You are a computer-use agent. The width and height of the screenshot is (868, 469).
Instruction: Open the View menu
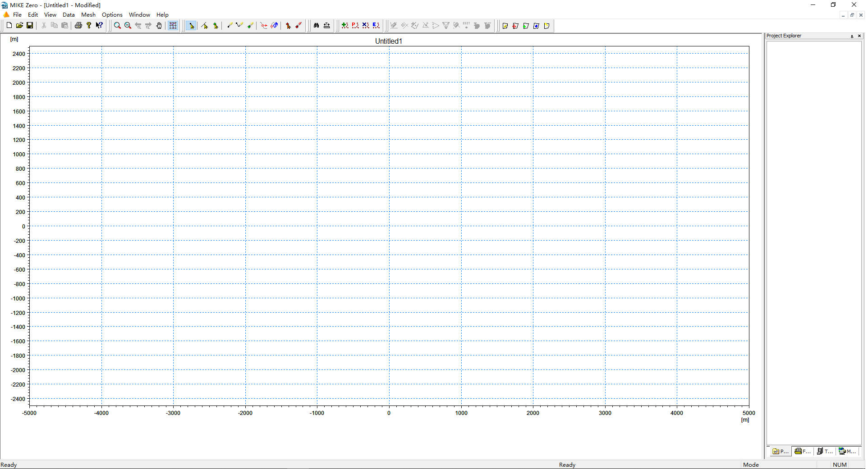click(50, 15)
